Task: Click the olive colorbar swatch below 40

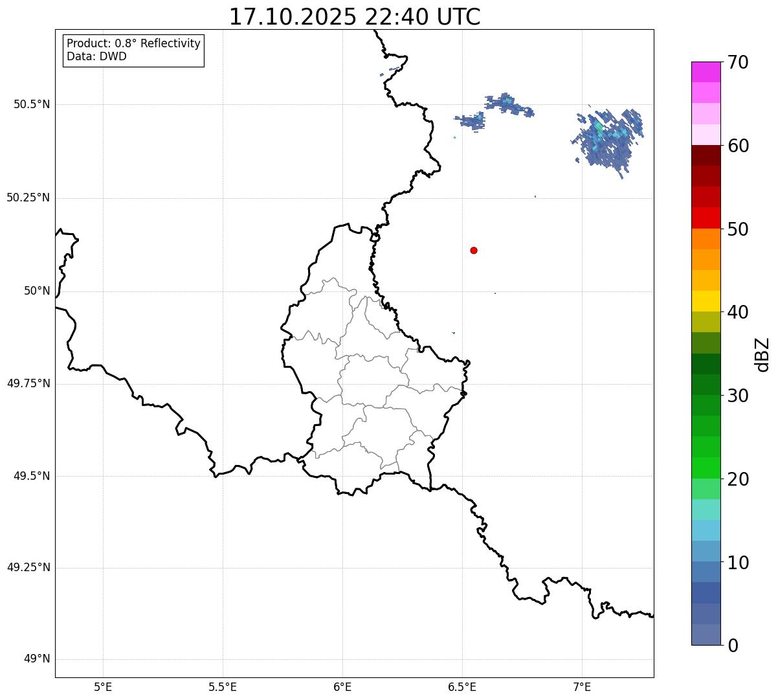Action: (x=706, y=322)
